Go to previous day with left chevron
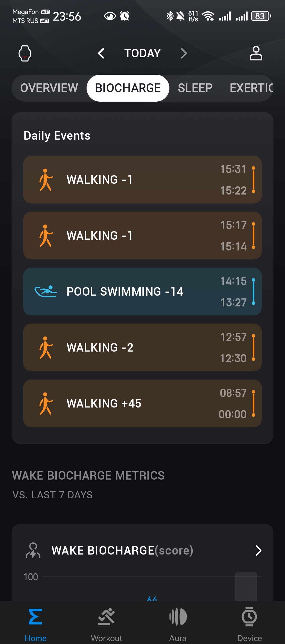Image resolution: width=285 pixels, height=644 pixels. point(101,53)
